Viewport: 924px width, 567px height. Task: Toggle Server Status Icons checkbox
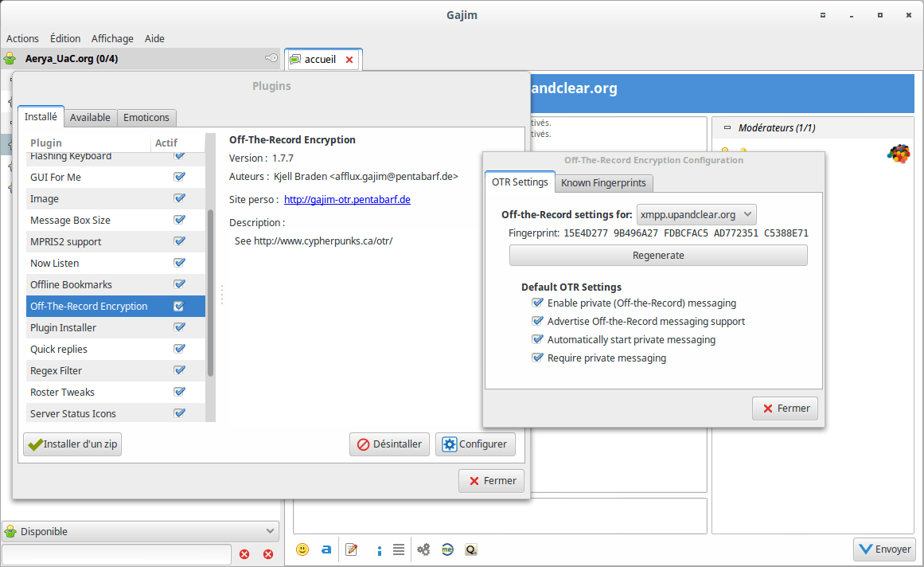tap(180, 414)
